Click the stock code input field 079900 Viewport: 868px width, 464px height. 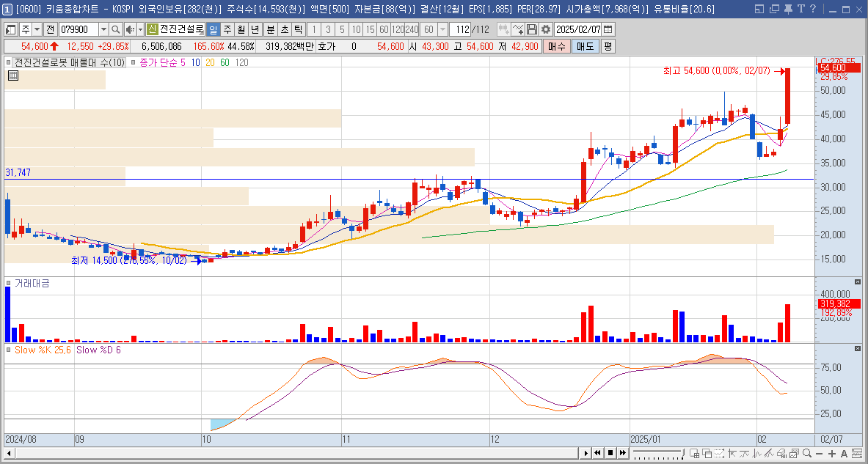[x=79, y=29]
